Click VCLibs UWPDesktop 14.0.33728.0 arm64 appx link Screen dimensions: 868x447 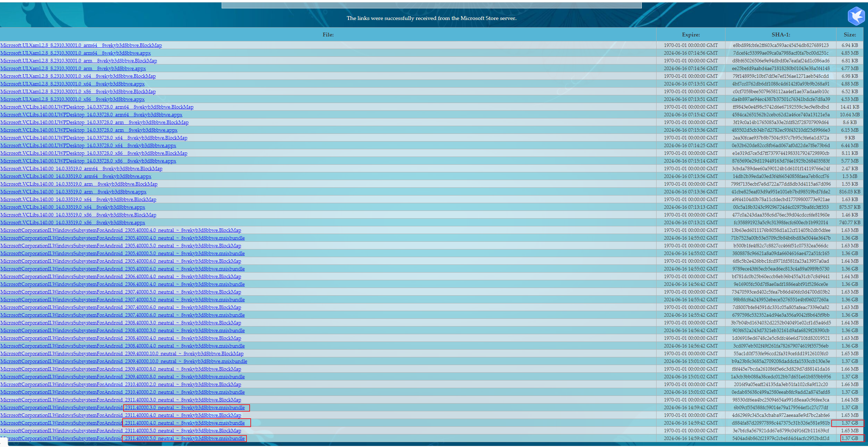point(91,115)
